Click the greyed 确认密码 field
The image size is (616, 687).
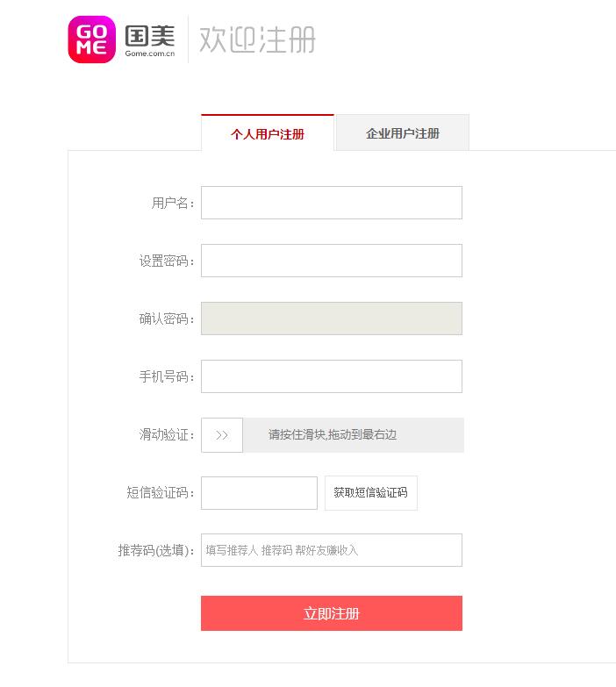point(331,318)
